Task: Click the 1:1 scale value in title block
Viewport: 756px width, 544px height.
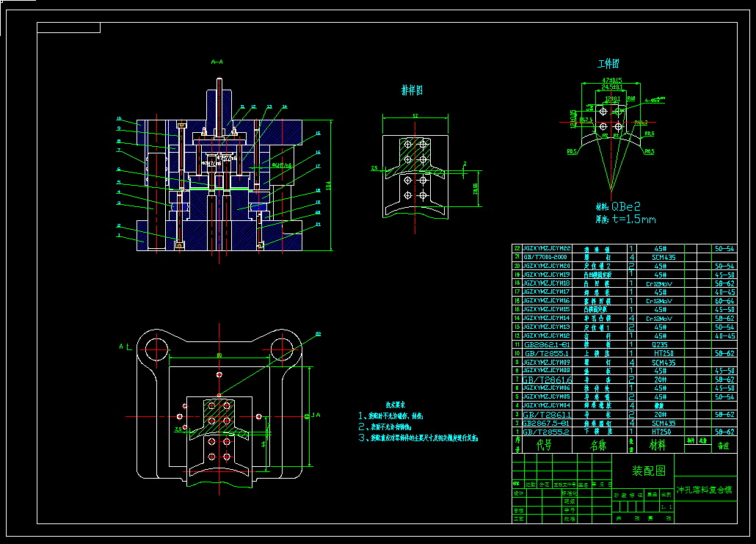Action: click(x=666, y=507)
